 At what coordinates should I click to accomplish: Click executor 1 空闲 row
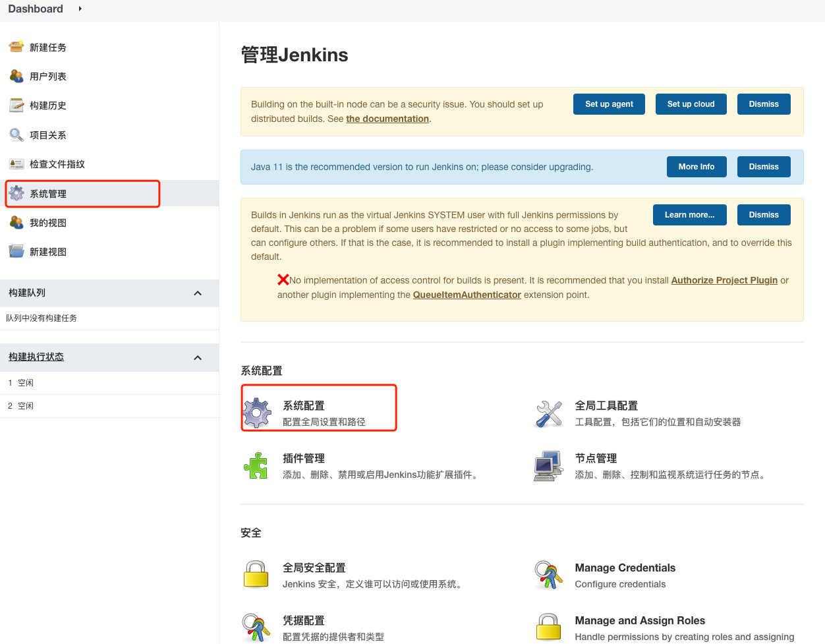[109, 383]
